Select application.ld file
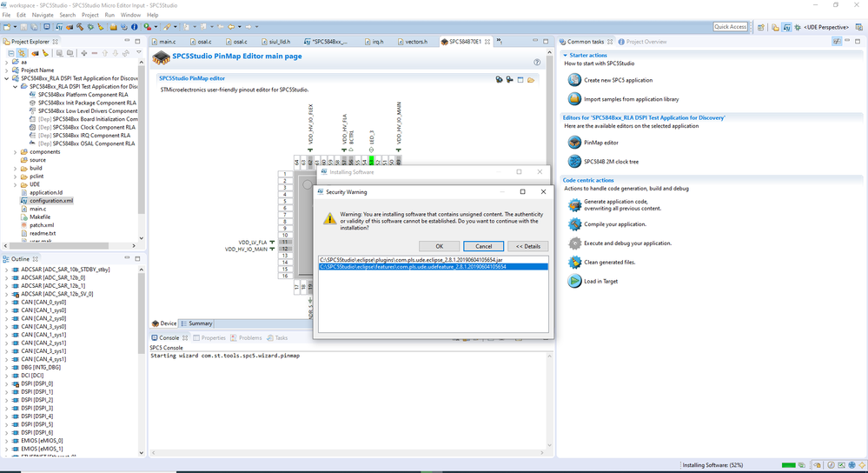The width and height of the screenshot is (868, 473). (x=46, y=193)
